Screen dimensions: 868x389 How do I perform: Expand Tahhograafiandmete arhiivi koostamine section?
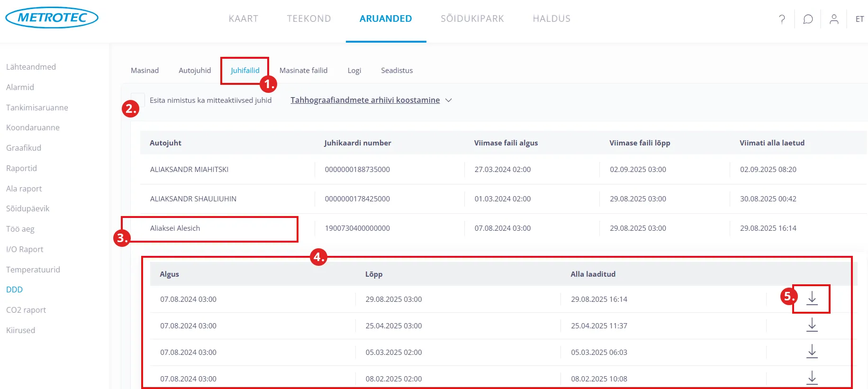coord(371,100)
